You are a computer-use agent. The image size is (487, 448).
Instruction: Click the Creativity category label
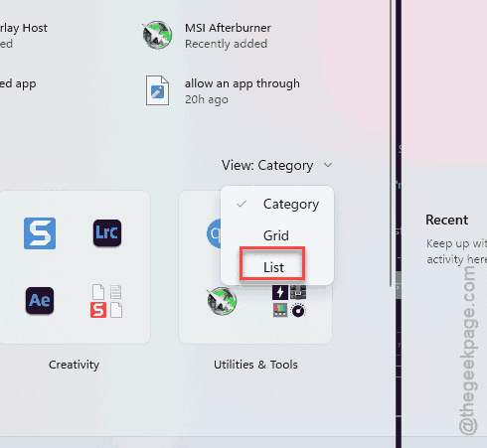coord(74,365)
